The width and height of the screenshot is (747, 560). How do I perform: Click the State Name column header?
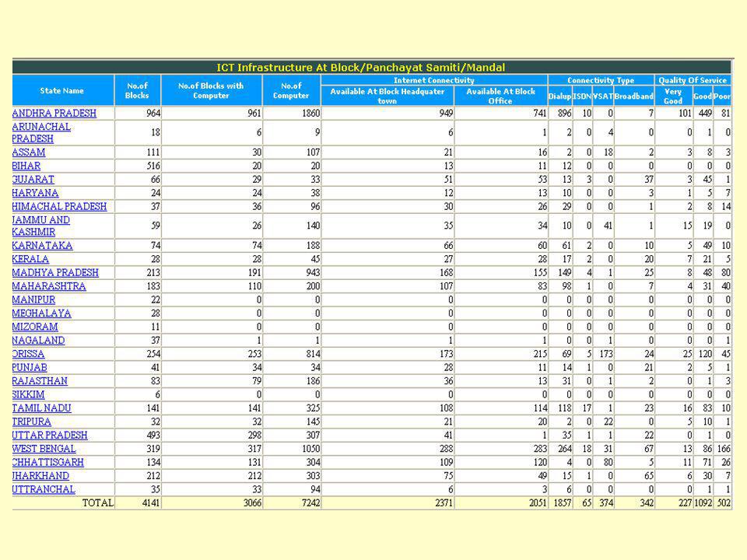point(62,90)
